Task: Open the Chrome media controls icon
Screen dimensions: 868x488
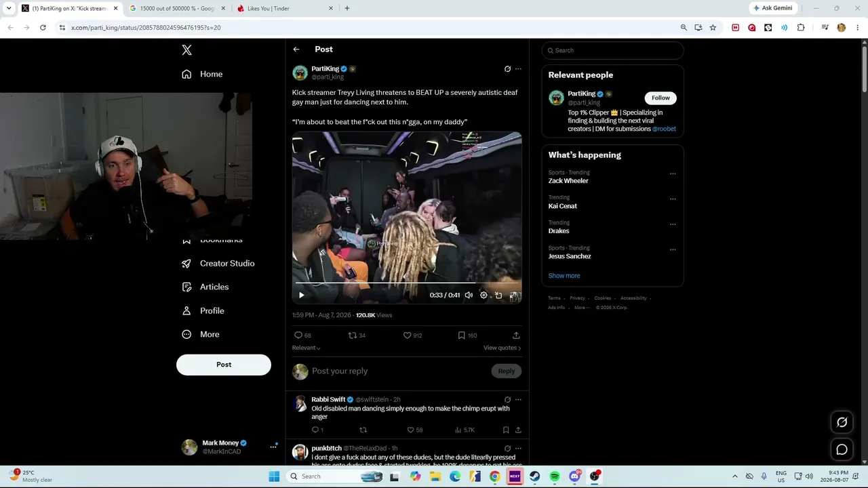Action: (825, 28)
